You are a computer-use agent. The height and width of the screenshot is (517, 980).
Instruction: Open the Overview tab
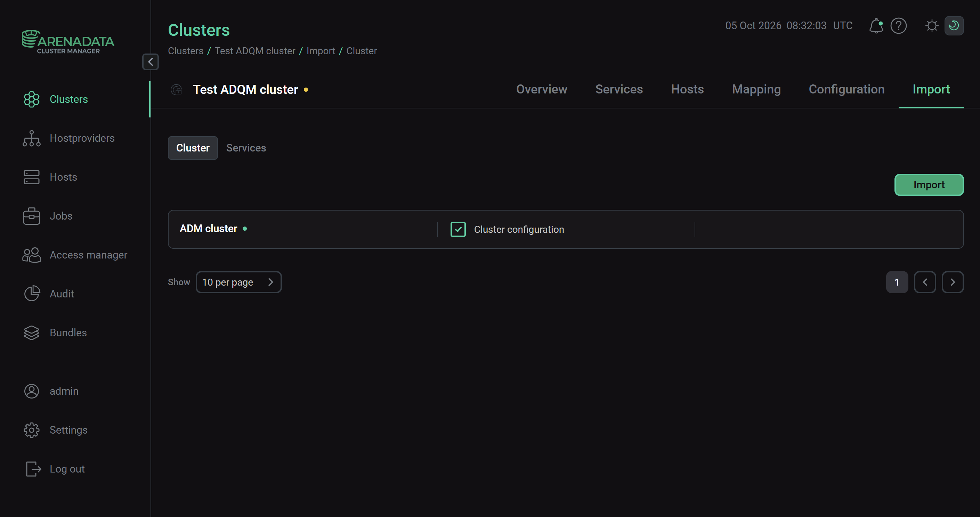point(541,89)
